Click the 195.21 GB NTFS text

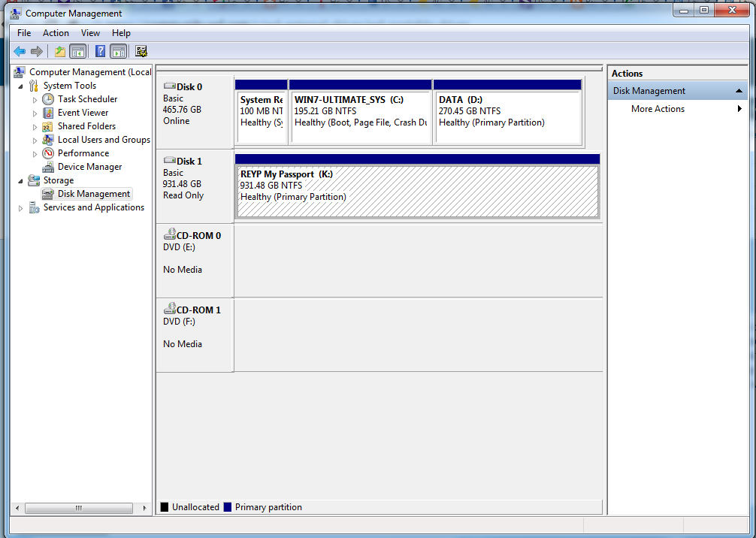[325, 111]
